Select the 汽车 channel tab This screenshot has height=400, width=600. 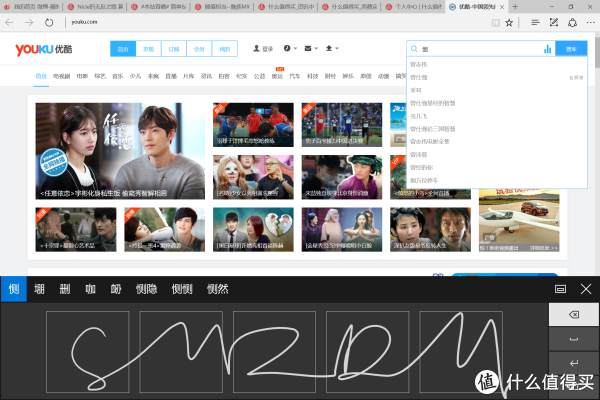295,76
